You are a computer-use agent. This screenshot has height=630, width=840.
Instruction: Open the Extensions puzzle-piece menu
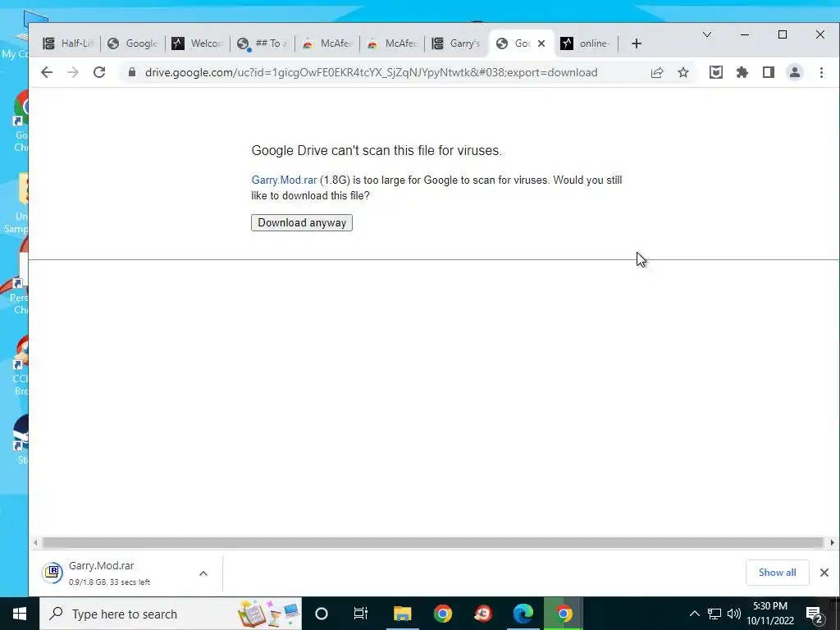[x=742, y=72]
